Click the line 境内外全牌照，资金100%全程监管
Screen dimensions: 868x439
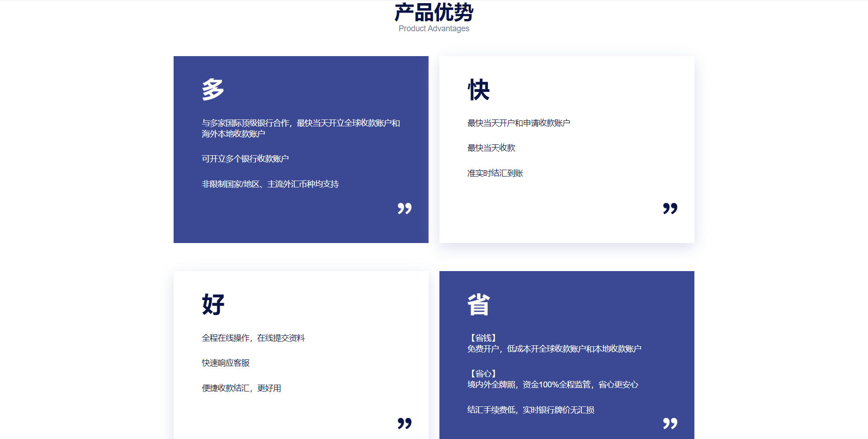click(529, 385)
